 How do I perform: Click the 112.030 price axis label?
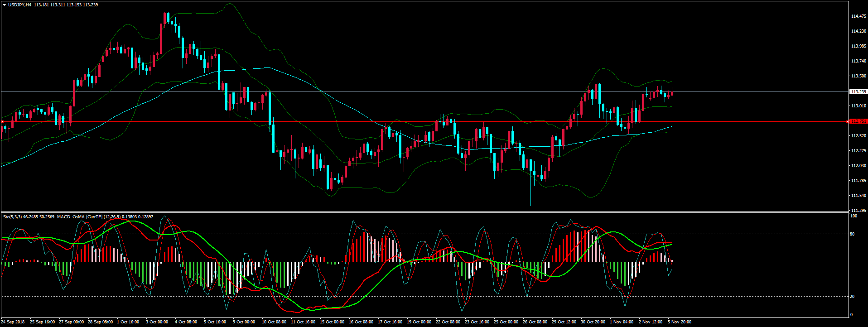pos(858,166)
